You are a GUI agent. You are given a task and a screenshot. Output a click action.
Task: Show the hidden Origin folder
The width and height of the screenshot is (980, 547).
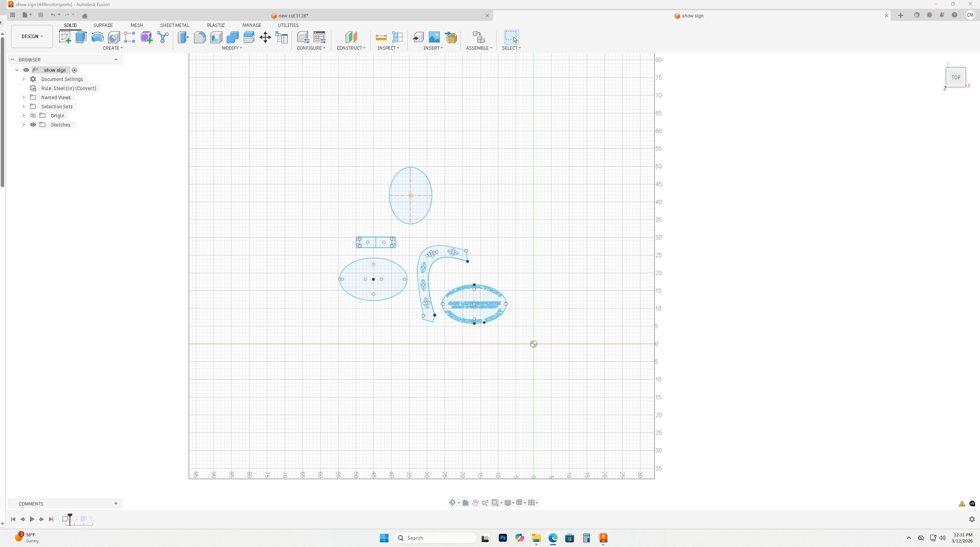(x=33, y=115)
